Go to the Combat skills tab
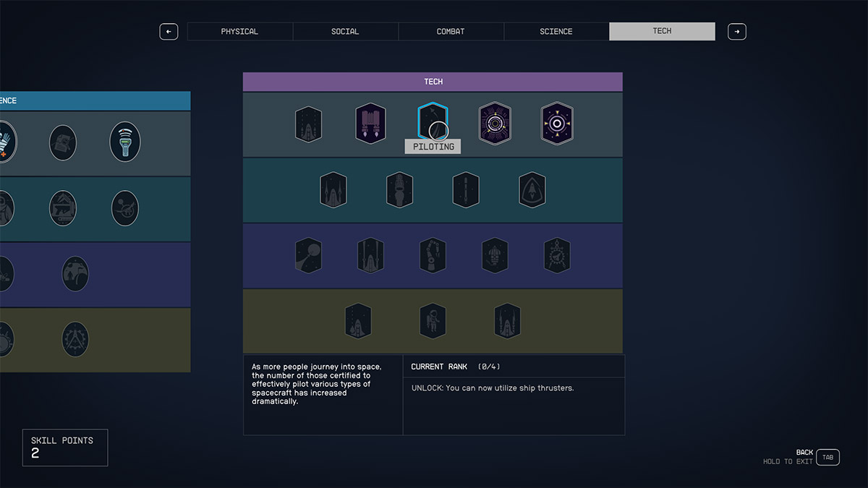Image resolution: width=868 pixels, height=488 pixels. [x=451, y=32]
